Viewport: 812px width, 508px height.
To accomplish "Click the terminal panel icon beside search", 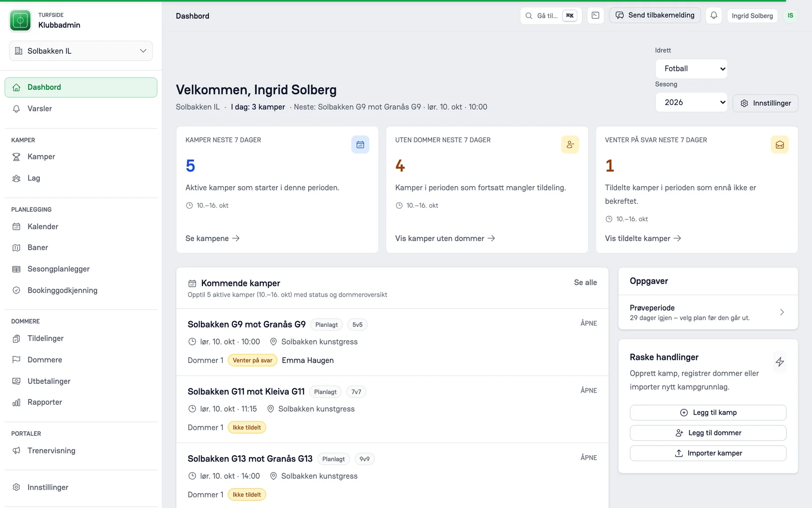I will click(595, 15).
